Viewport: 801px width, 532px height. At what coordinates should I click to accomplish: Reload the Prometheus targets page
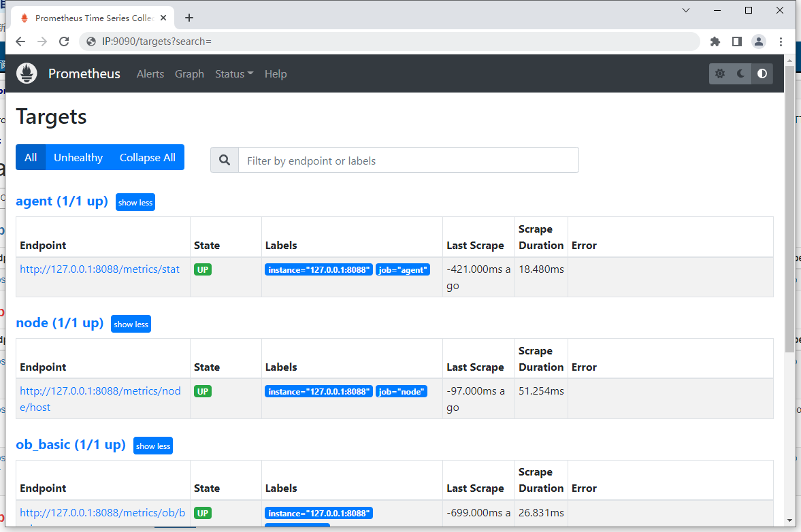[64, 41]
